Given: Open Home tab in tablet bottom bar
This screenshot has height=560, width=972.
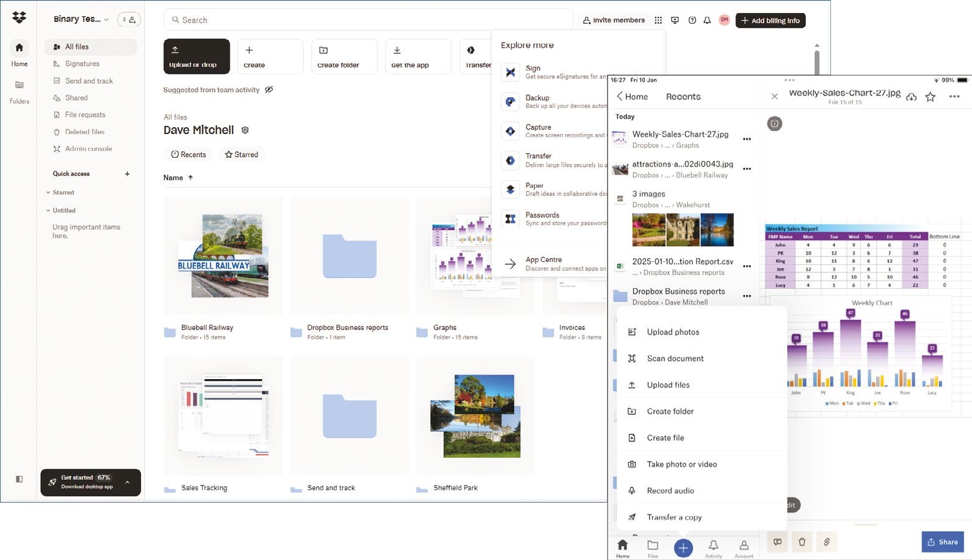Looking at the screenshot, I should click(623, 549).
